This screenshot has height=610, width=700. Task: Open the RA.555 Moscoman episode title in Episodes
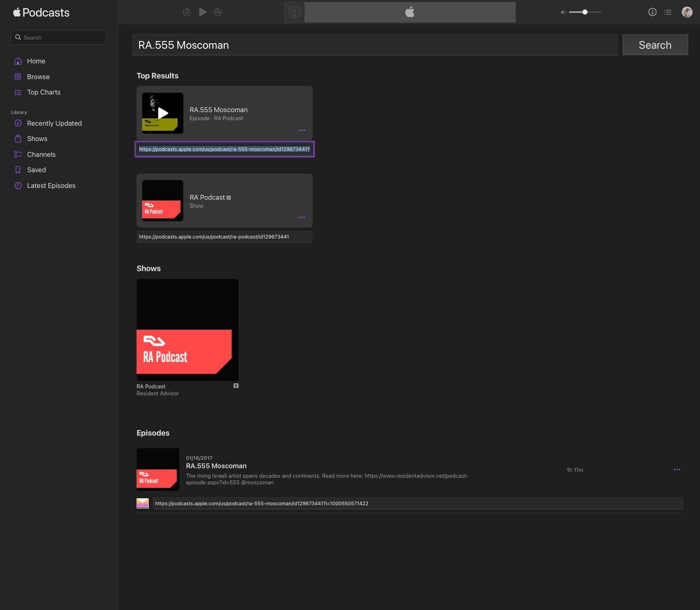pos(216,466)
